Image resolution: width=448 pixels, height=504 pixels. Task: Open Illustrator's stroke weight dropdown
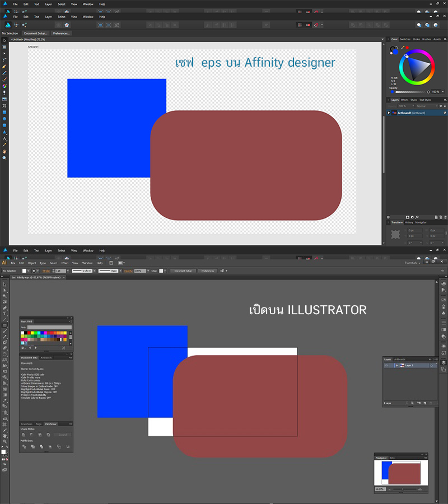[68, 271]
